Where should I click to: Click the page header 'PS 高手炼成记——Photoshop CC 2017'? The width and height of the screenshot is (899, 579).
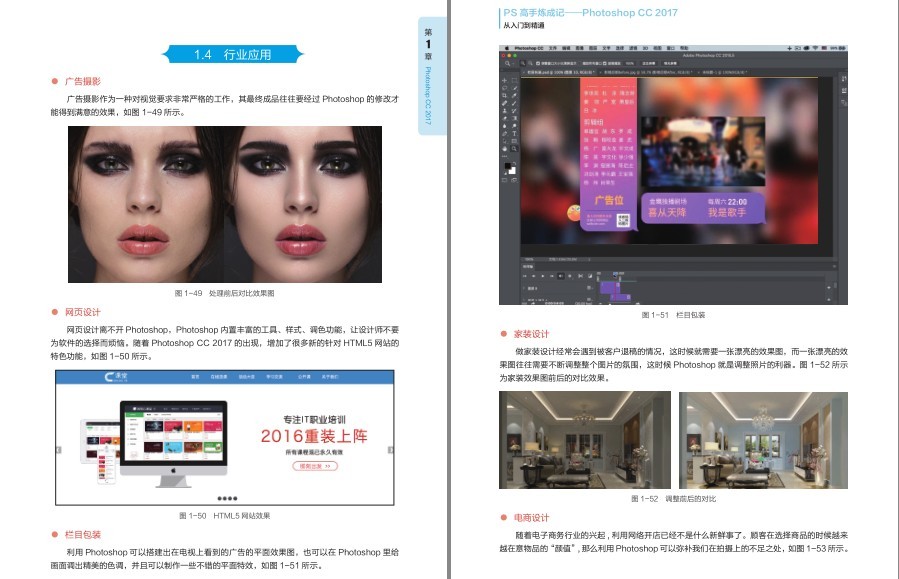[590, 12]
